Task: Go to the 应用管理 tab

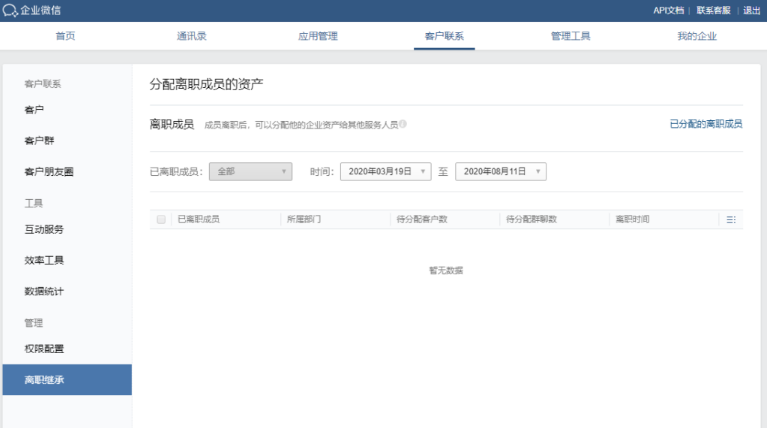Action: [x=317, y=36]
